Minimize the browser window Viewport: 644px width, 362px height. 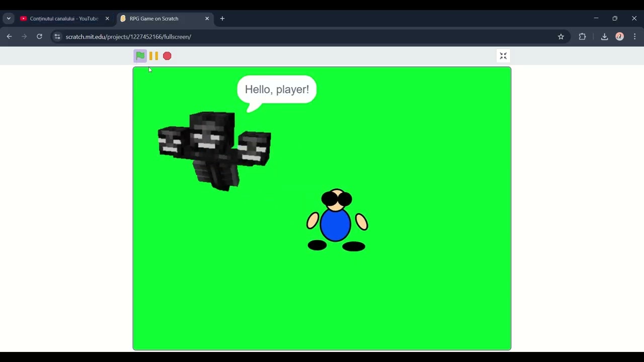point(596,19)
